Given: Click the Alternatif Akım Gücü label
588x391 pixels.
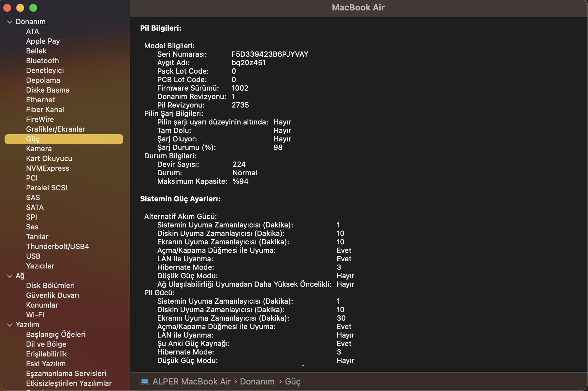Looking at the screenshot, I should [181, 217].
